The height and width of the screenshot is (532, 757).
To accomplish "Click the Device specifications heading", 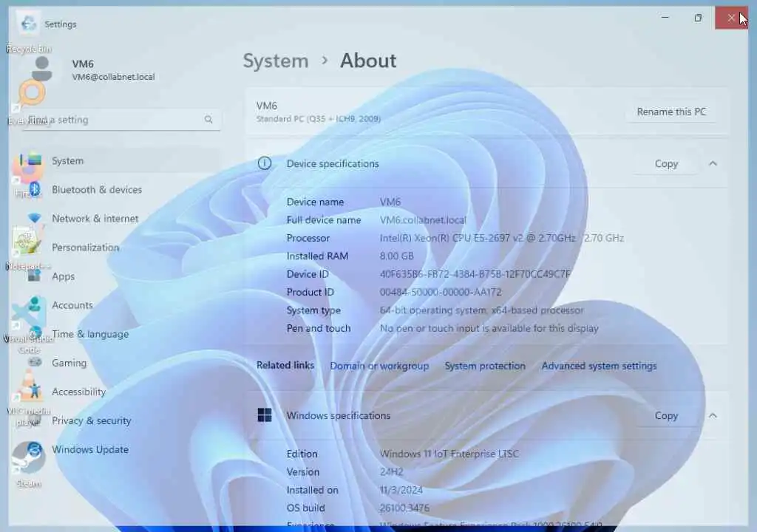I will (333, 163).
